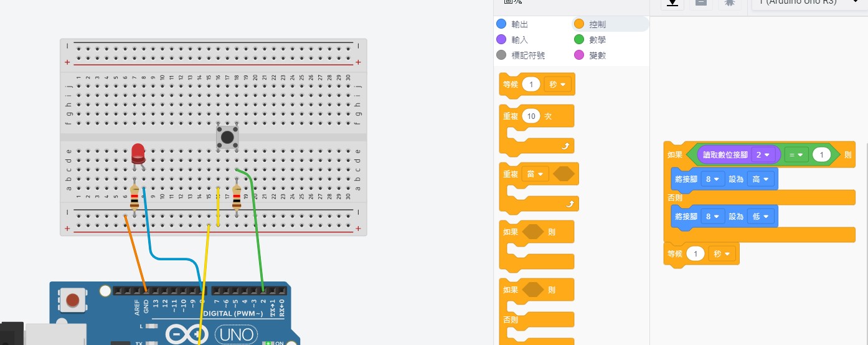Click the download code icon
Viewport: 868px width, 345px height.
pyautogui.click(x=672, y=2)
